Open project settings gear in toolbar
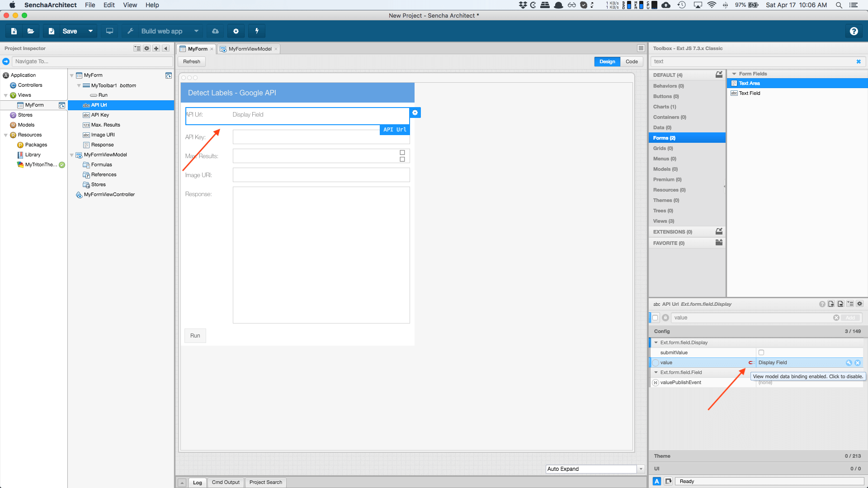This screenshot has width=868, height=488. click(x=236, y=31)
